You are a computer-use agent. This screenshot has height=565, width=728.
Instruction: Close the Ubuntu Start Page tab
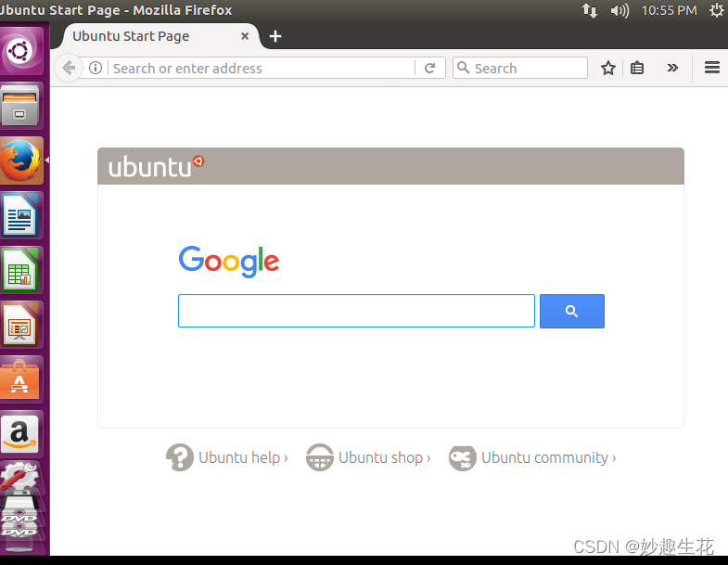245,36
